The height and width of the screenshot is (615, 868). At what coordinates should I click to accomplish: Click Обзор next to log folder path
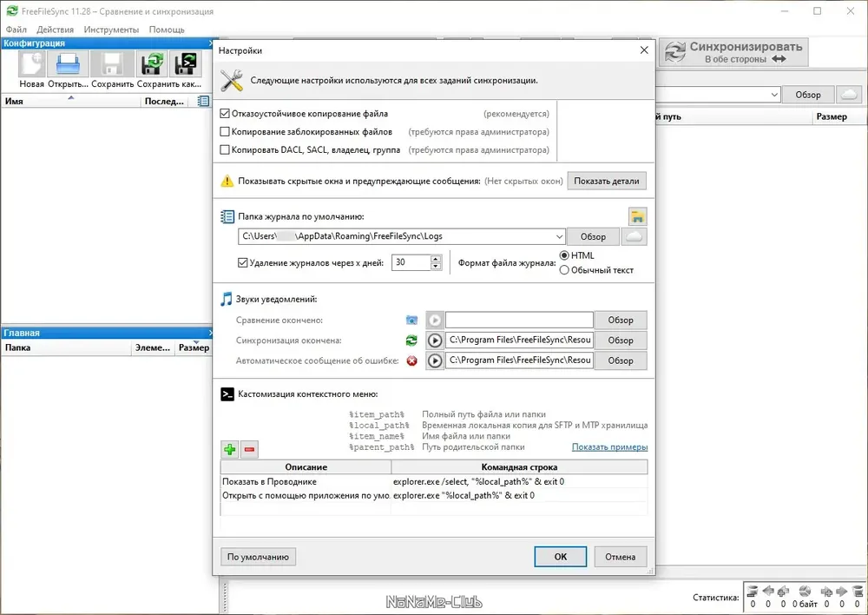[593, 236]
